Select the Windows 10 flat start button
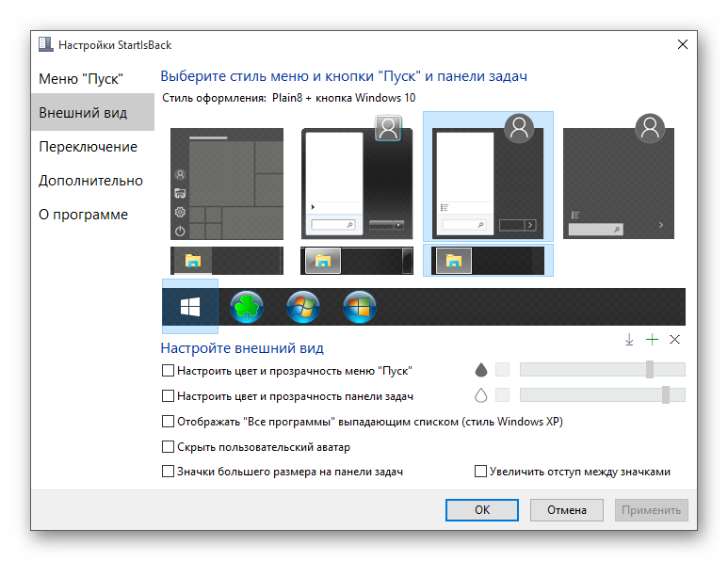The height and width of the screenshot is (561, 728). 190,307
